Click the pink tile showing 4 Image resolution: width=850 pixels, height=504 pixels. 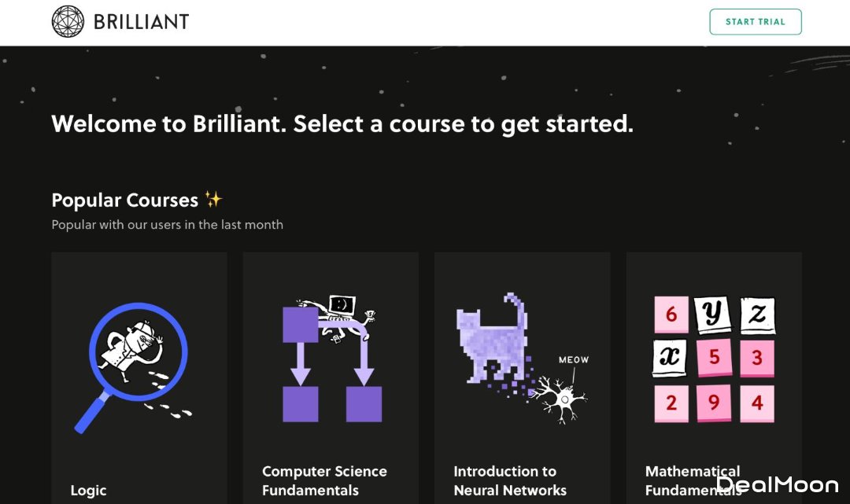pos(756,403)
